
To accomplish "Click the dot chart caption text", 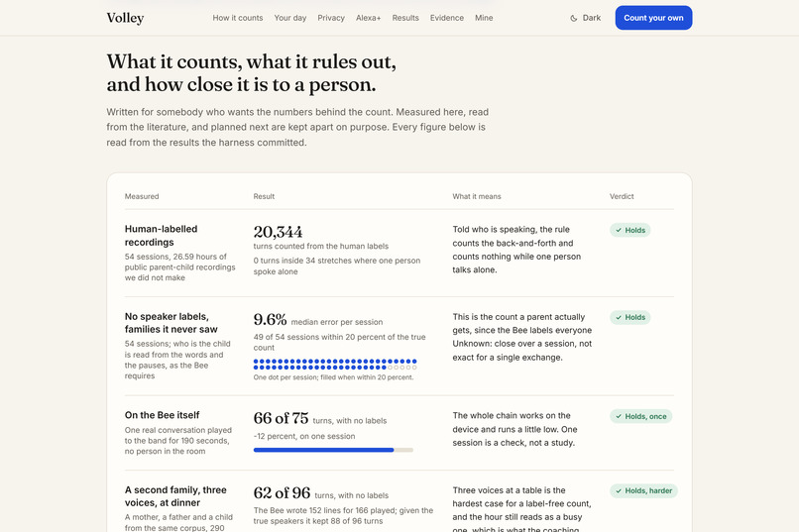I will click(333, 377).
